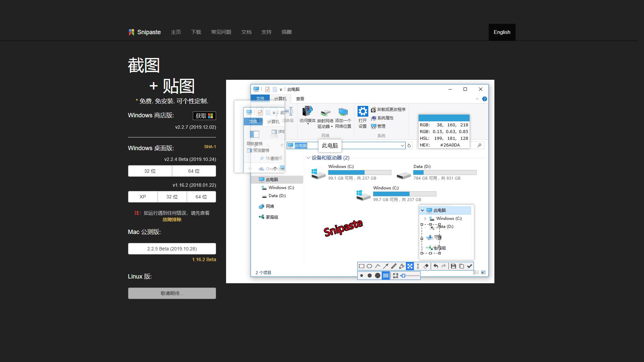Select the arrow annotation tool
This screenshot has width=644, height=362.
(x=386, y=266)
